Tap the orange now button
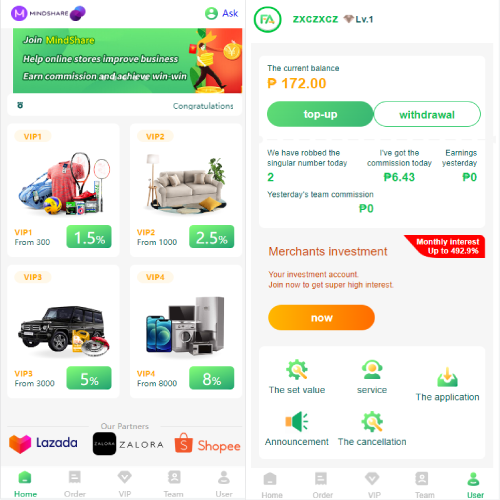Image resolution: width=500 pixels, height=500 pixels. 321,318
